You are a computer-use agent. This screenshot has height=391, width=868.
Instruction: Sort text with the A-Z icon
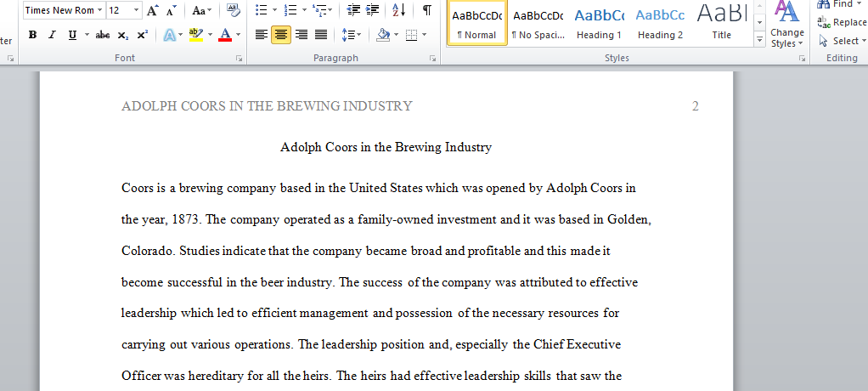[x=398, y=10]
